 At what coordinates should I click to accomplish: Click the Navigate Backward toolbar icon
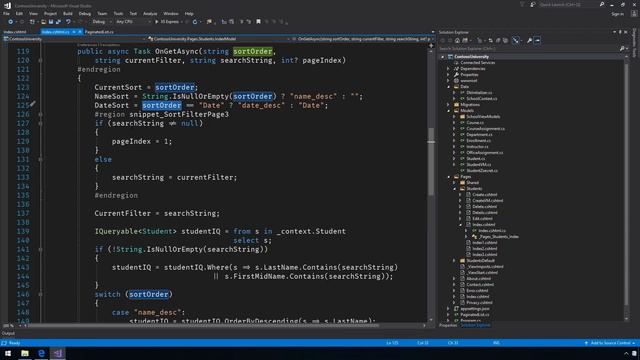(11, 22)
